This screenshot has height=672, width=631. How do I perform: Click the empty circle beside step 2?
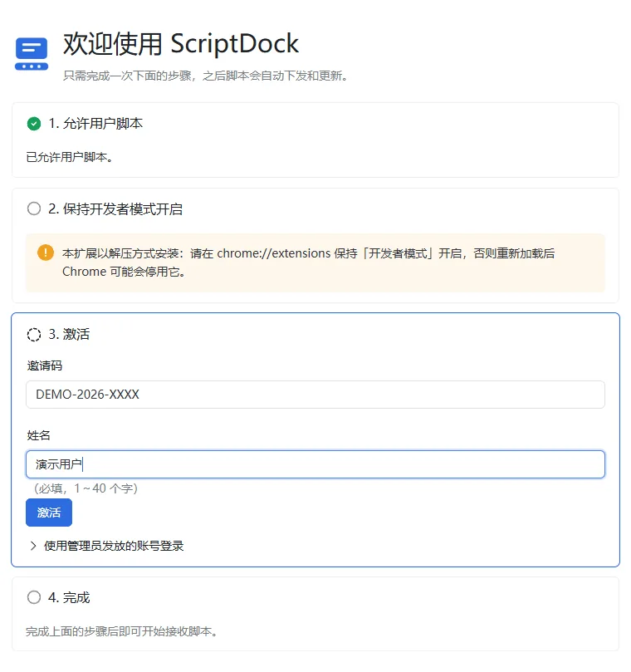pyautogui.click(x=34, y=208)
